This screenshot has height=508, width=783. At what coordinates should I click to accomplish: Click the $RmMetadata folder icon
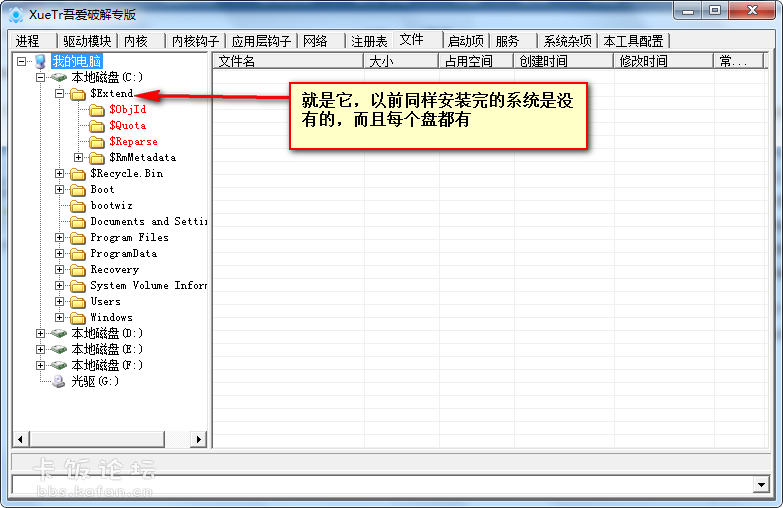[x=97, y=158]
